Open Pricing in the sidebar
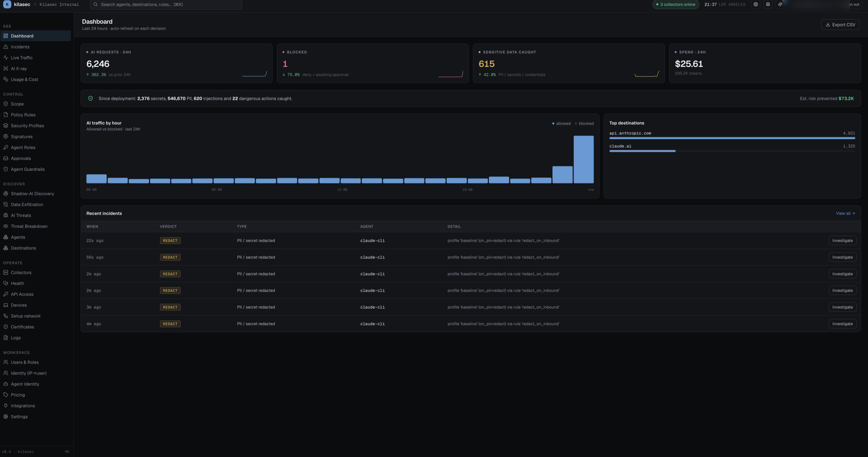The image size is (868, 457). click(x=35, y=395)
